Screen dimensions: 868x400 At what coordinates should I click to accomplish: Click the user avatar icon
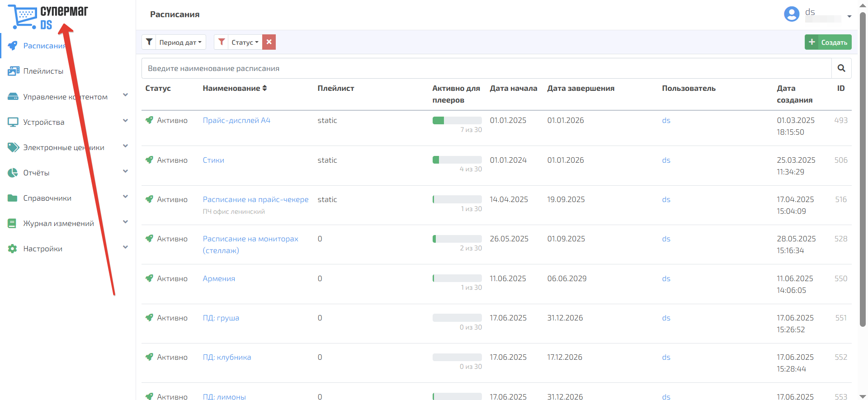792,14
